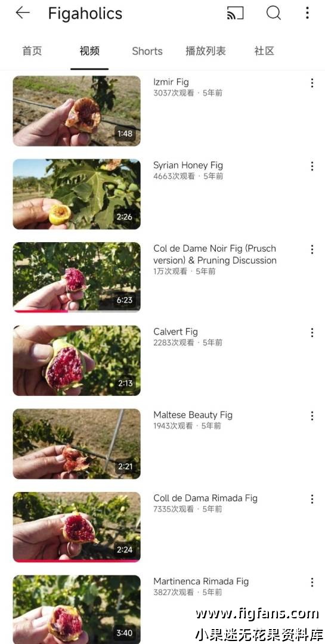
Task: Open options menu for Calvert Fig
Action: 312,333
